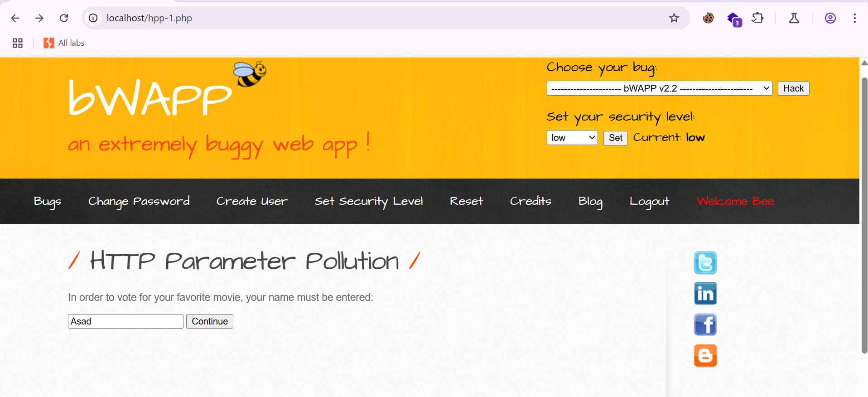Image resolution: width=868 pixels, height=397 pixels.
Task: Open the cookie extension icon
Action: point(708,18)
